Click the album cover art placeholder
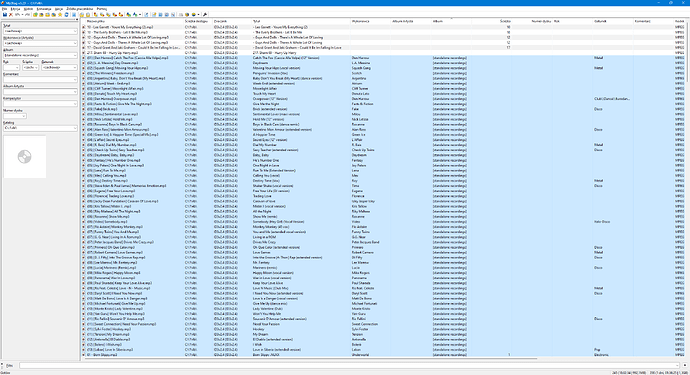Viewport: 690px width, 375px height. tap(25, 157)
